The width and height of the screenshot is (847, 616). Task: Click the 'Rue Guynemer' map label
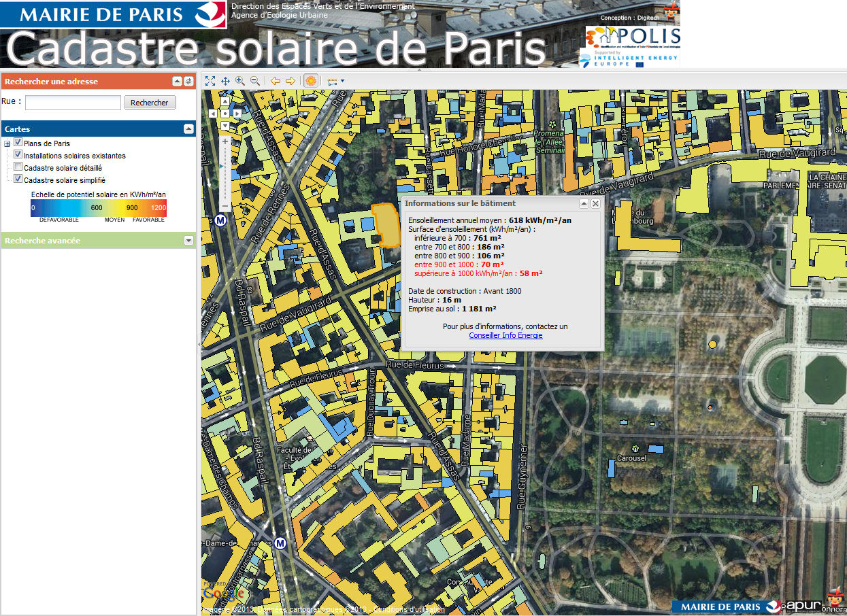pos(522,478)
